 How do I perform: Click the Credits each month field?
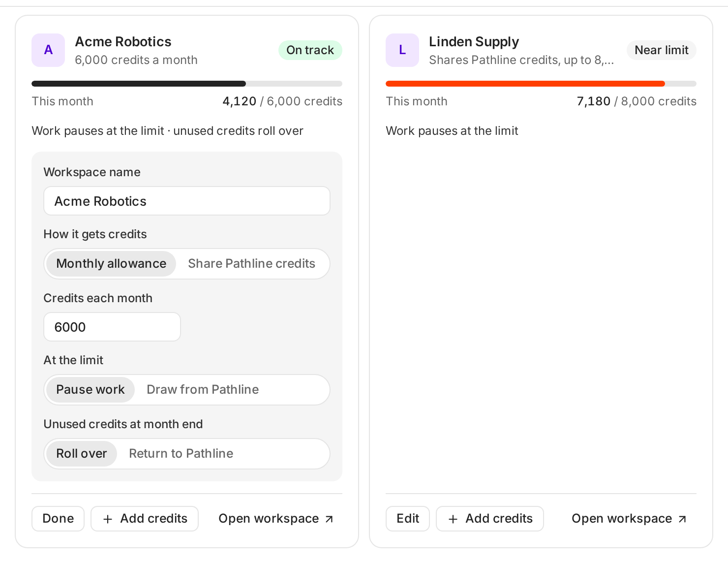click(112, 327)
